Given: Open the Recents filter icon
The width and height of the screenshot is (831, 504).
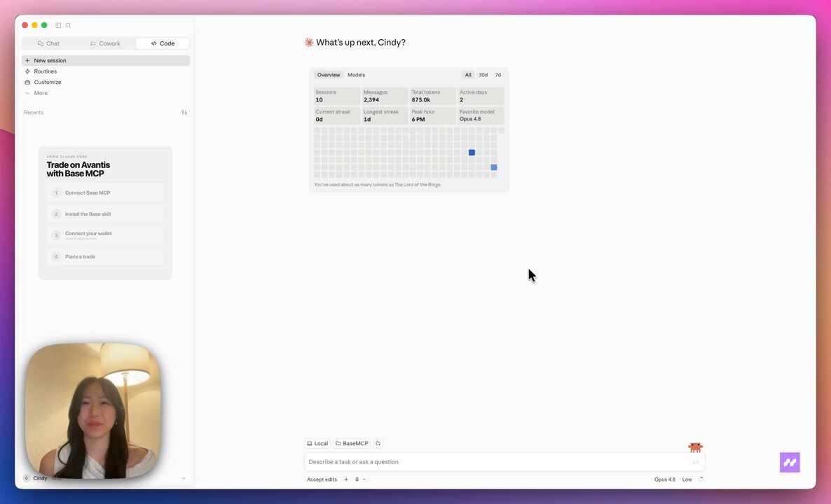Looking at the screenshot, I should pyautogui.click(x=184, y=112).
